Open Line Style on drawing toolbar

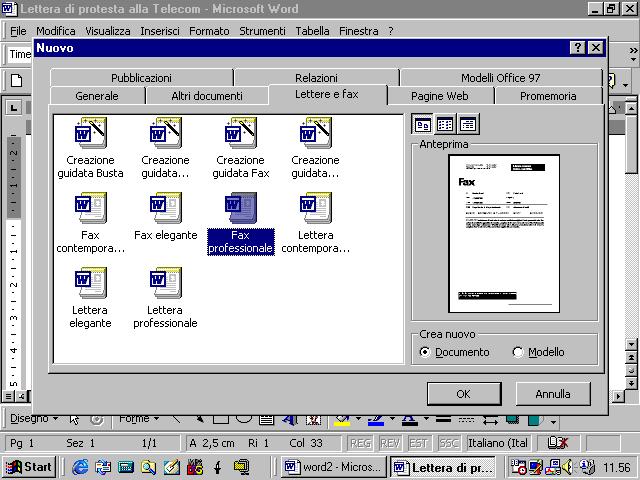443,420
